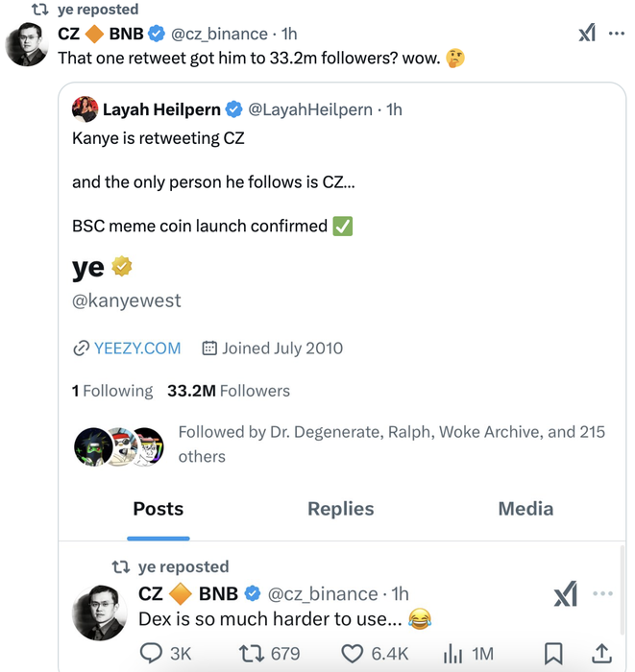Click the 'ye reposted' label at the top
This screenshot has width=635, height=672.
(96, 10)
